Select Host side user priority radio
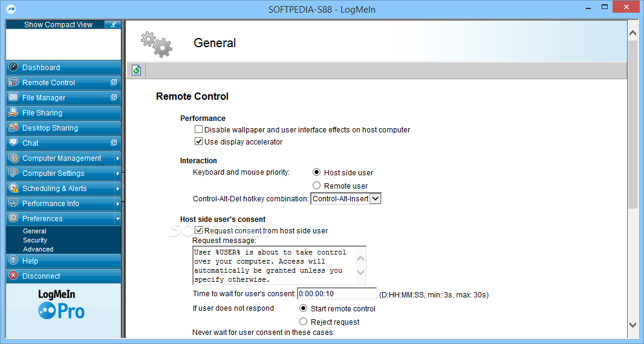The image size is (644, 344). 316,172
